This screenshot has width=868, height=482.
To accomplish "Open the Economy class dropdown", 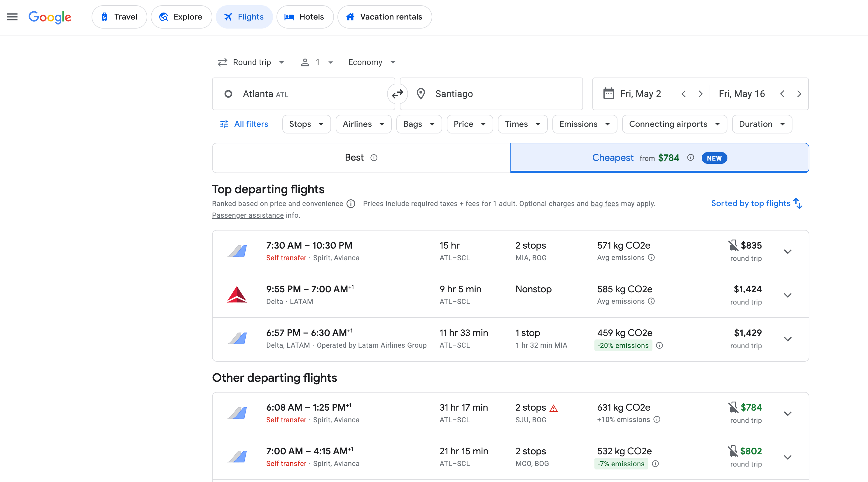I will pos(372,62).
